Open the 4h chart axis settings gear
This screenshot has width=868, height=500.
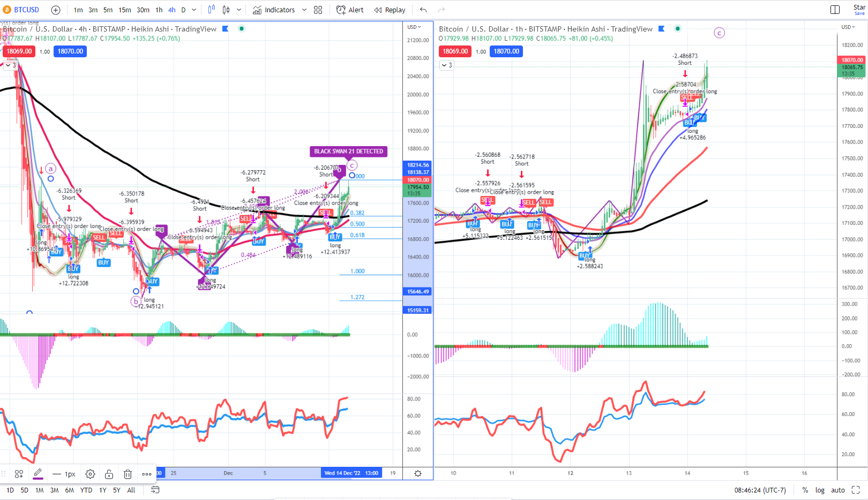pyautogui.click(x=418, y=473)
